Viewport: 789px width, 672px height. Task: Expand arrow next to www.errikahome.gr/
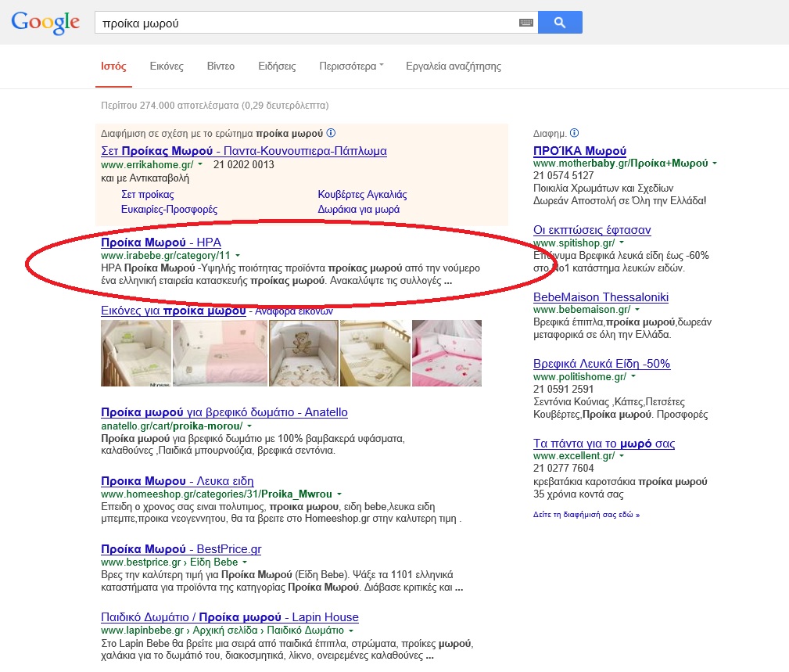(x=200, y=164)
